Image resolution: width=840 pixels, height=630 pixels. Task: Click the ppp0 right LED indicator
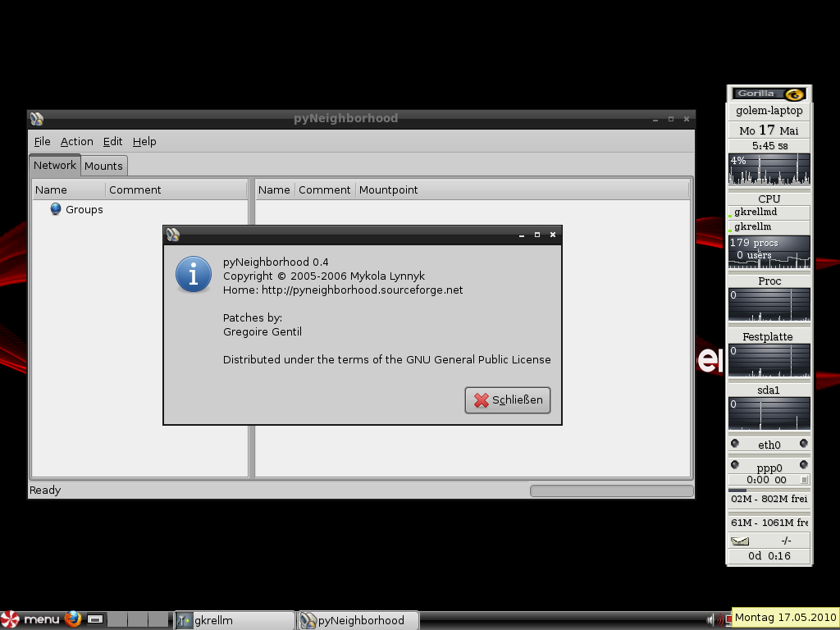tap(803, 465)
